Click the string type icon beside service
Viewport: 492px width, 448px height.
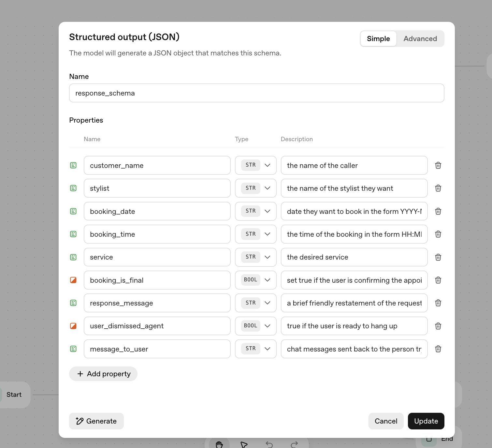(73, 257)
